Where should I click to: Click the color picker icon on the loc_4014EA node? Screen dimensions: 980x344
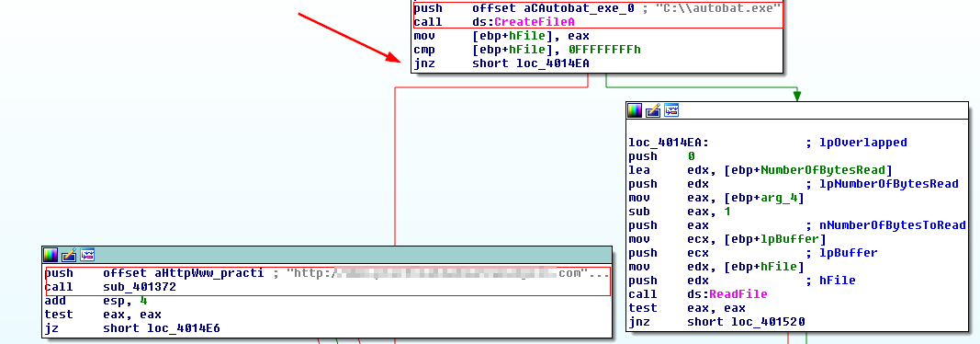tap(635, 110)
